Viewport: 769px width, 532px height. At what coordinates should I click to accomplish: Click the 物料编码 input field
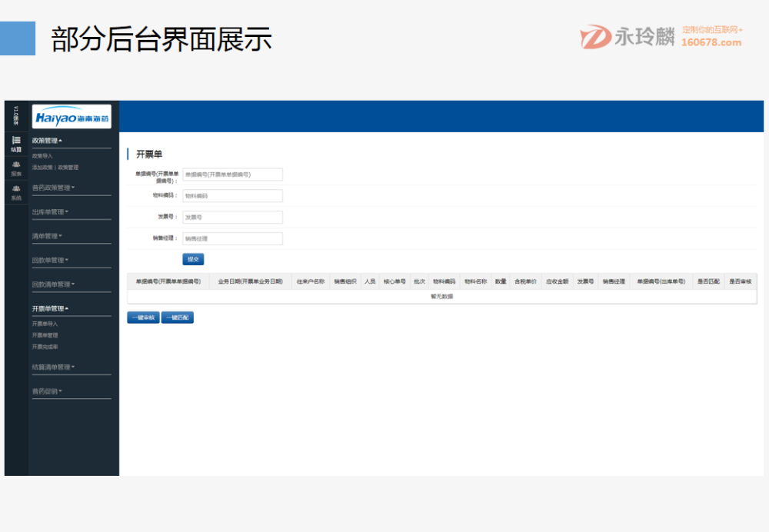point(232,195)
